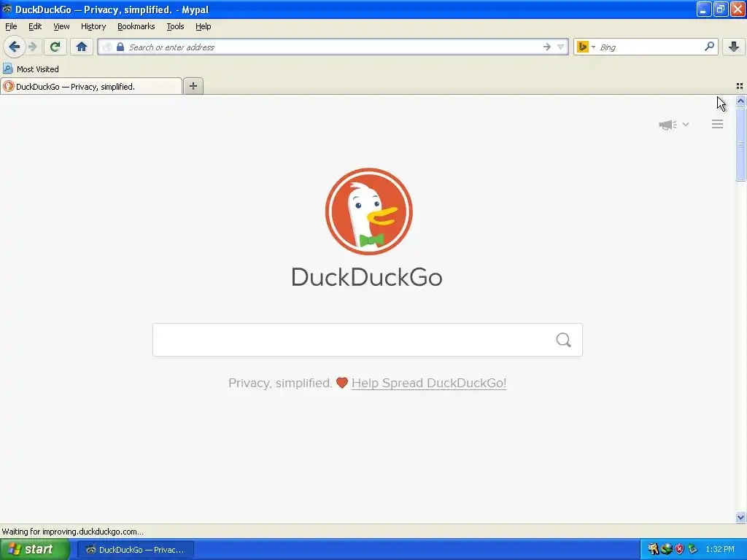This screenshot has height=560, width=747.
Task: Open the History menu
Action: tap(93, 26)
